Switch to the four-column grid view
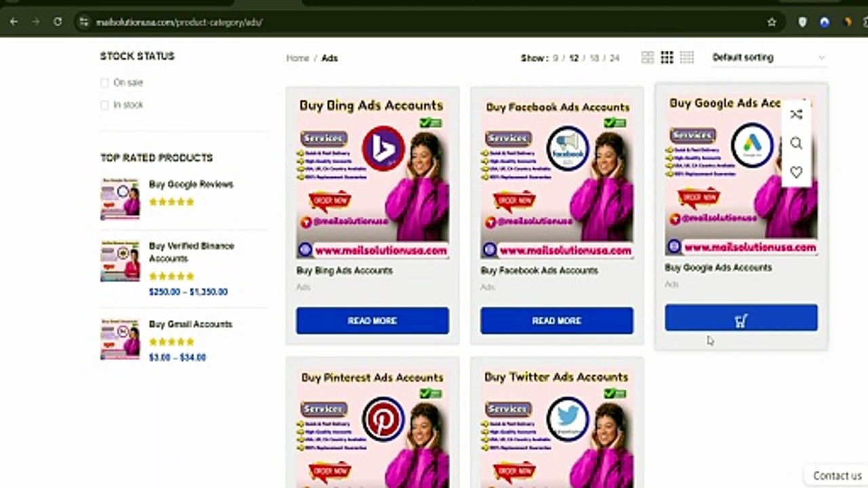 [687, 58]
